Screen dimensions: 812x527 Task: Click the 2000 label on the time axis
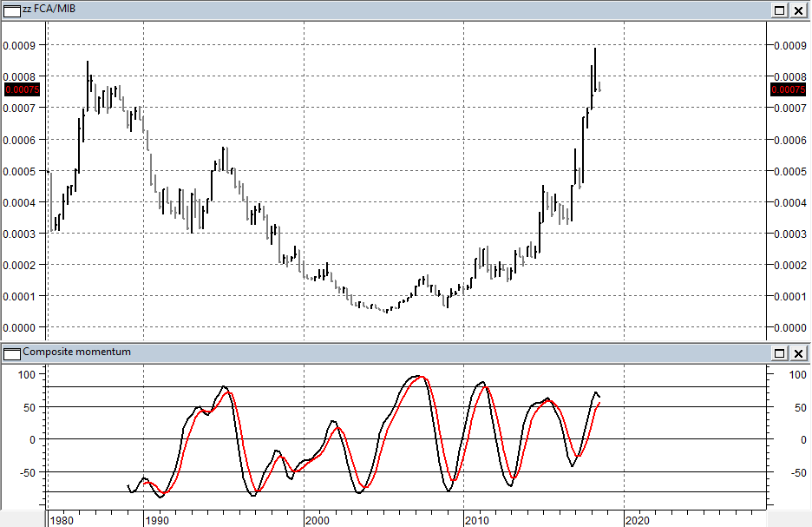tap(318, 520)
